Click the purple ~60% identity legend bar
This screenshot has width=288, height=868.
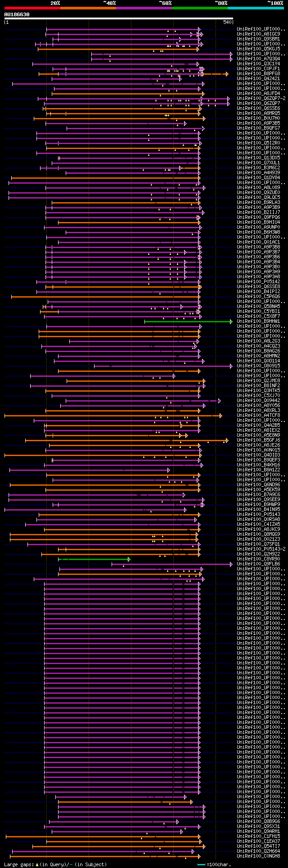pos(144,8)
